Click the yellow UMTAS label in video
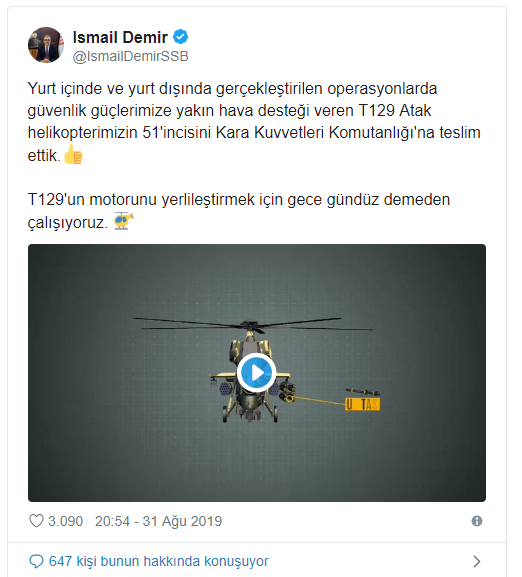The image size is (522, 577). pyautogui.click(x=362, y=404)
